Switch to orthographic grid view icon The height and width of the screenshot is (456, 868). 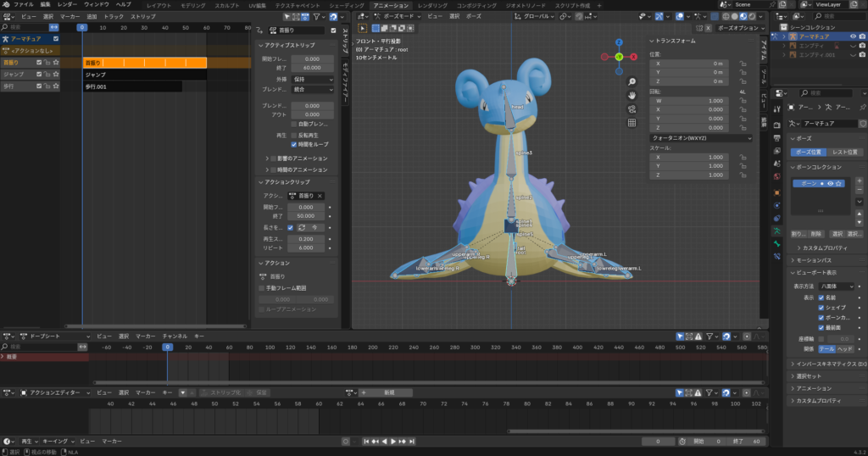click(x=632, y=122)
